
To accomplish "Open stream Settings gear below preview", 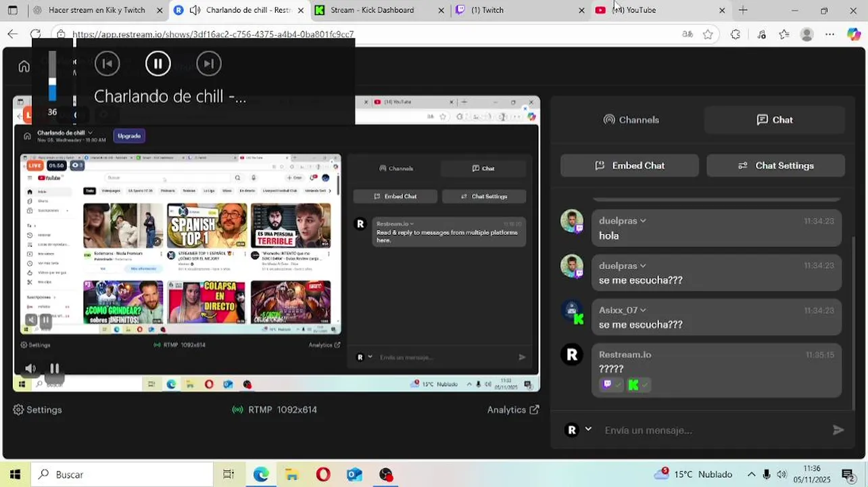I will (38, 410).
